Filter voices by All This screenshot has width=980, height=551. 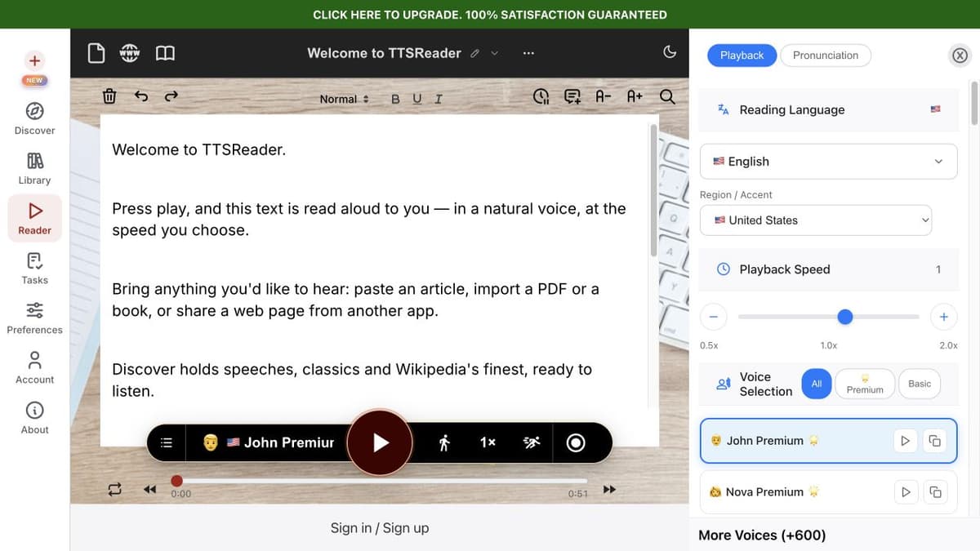pos(817,384)
